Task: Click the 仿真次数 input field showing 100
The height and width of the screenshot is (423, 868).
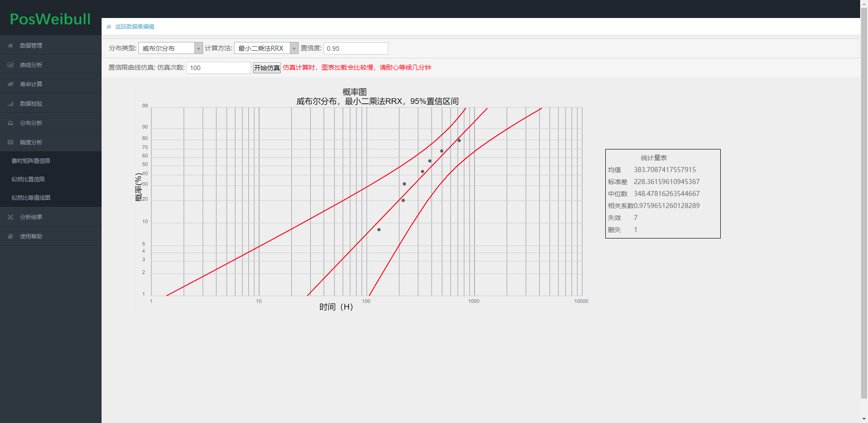Action: [218, 67]
